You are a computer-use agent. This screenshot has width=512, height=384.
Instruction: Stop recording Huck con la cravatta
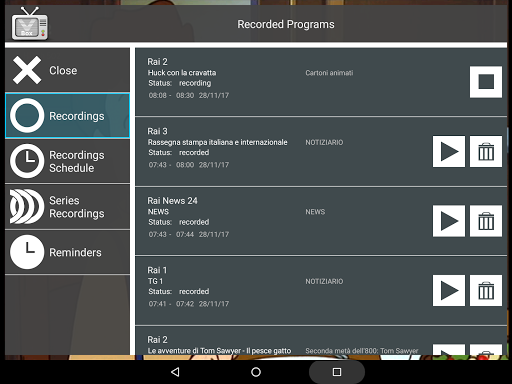pyautogui.click(x=486, y=82)
